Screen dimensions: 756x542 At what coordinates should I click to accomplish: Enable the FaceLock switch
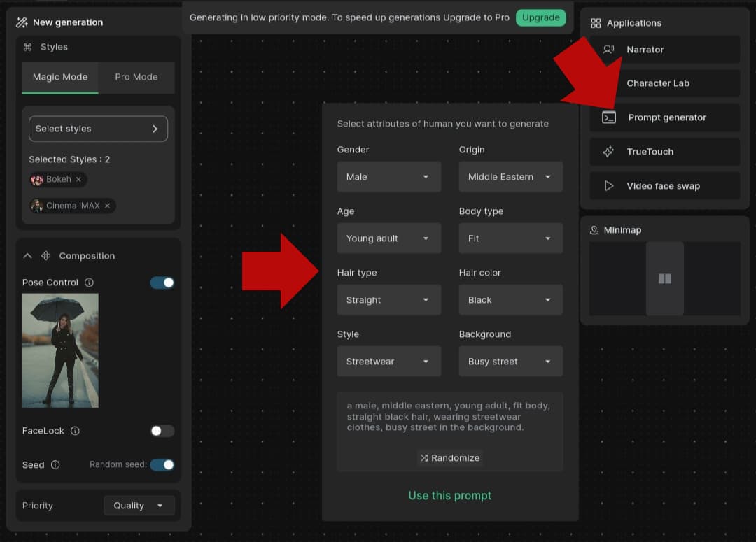[162, 431]
